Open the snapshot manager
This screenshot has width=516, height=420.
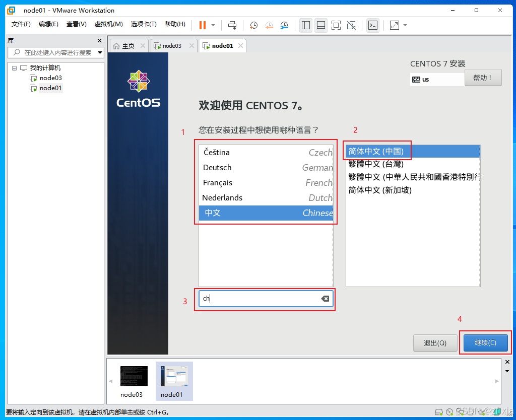coord(284,25)
